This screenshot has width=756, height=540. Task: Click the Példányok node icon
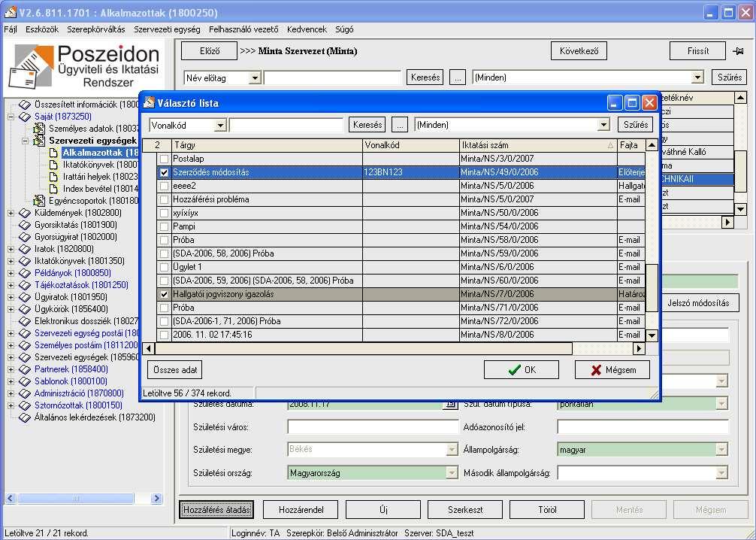[25, 273]
